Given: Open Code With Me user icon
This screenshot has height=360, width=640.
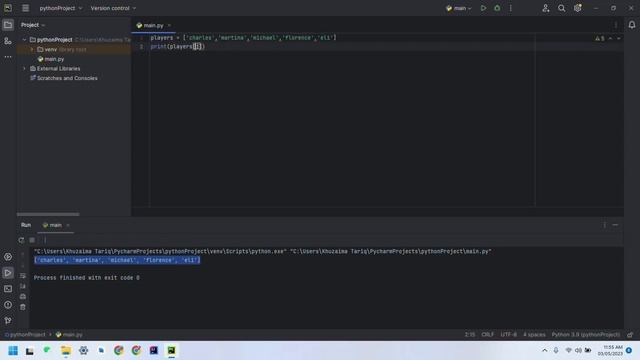Looking at the screenshot, I should [x=545, y=8].
